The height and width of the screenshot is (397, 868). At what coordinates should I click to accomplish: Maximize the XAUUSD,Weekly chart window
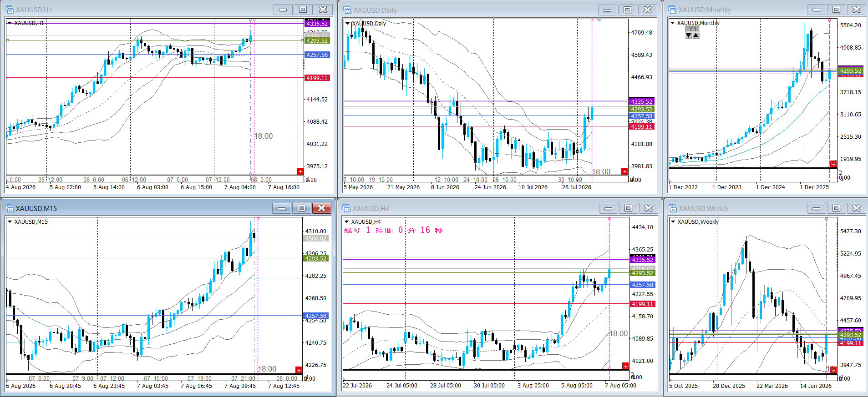coord(837,208)
